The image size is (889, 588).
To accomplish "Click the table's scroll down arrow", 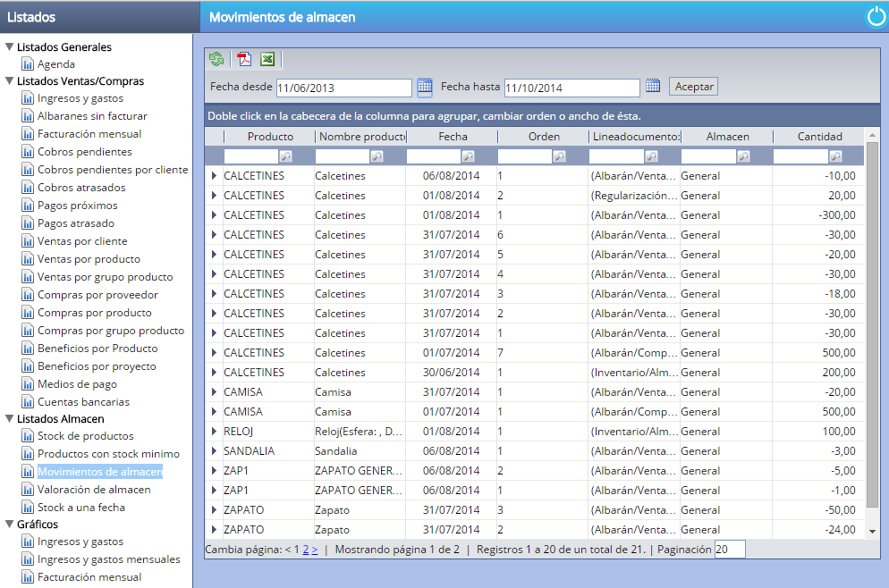I will (x=873, y=531).
